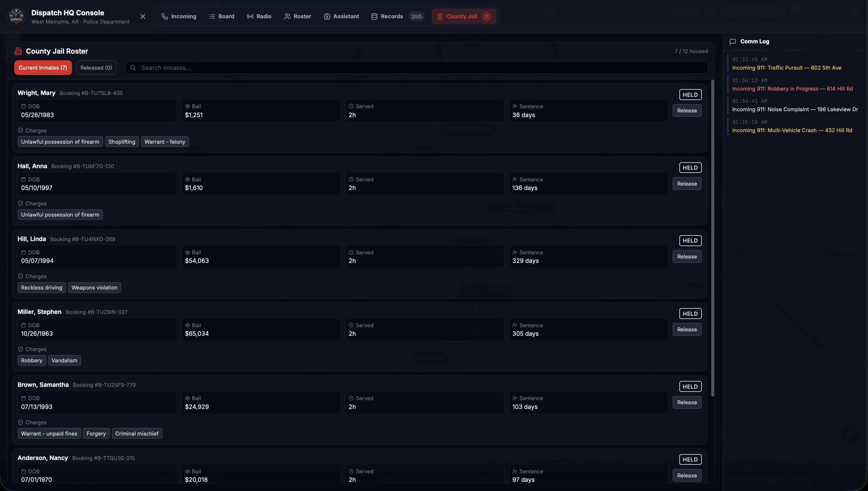Release inmate Anderson, Nancy
The height and width of the screenshot is (491, 868).
(687, 475)
